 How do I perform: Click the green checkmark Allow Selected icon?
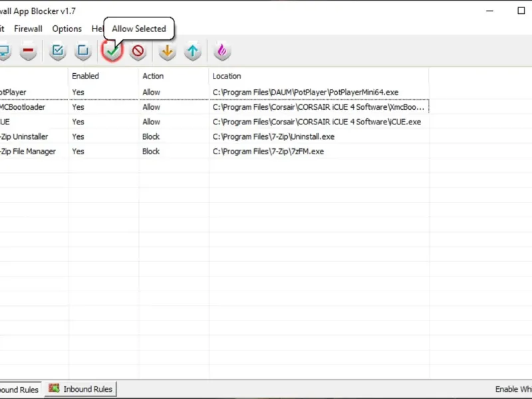pos(112,52)
